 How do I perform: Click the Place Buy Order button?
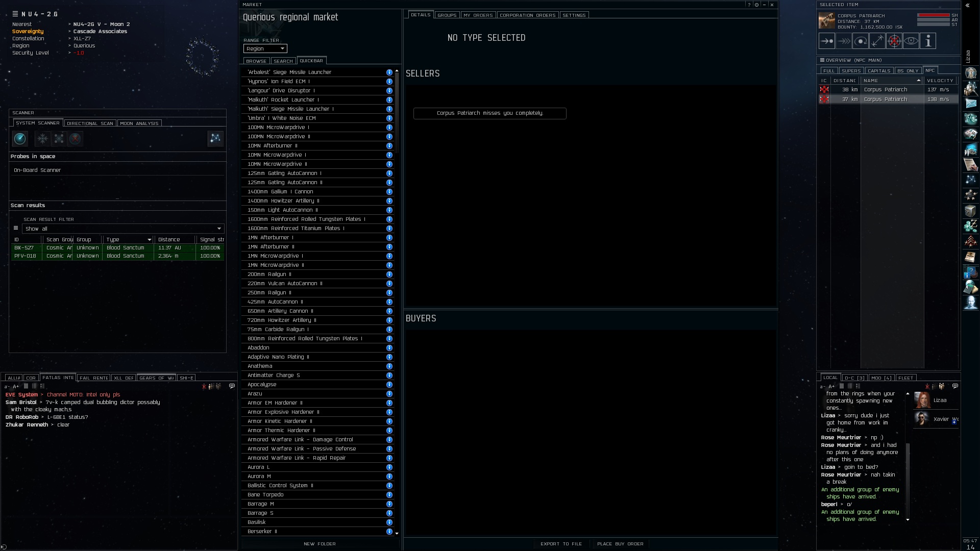point(620,544)
